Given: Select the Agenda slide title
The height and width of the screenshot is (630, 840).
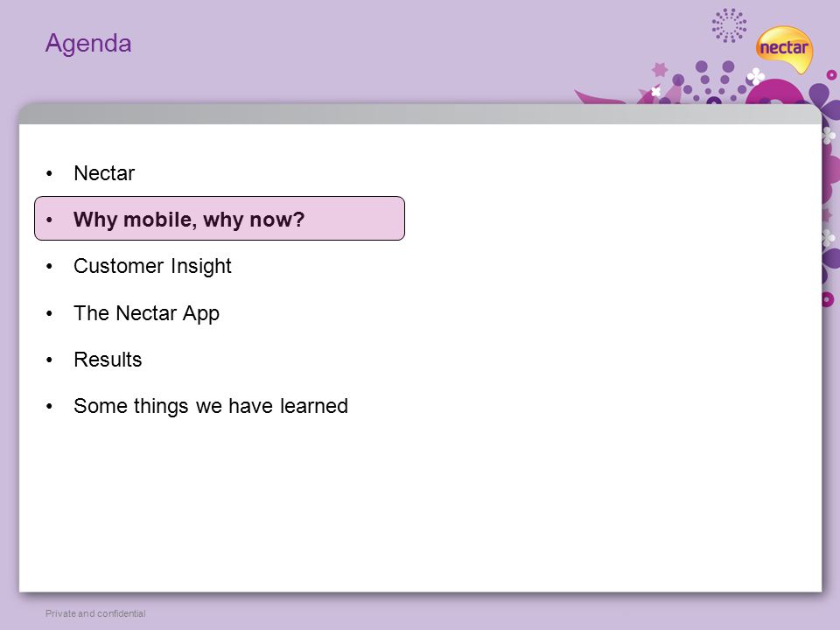Looking at the screenshot, I should coord(88,44).
